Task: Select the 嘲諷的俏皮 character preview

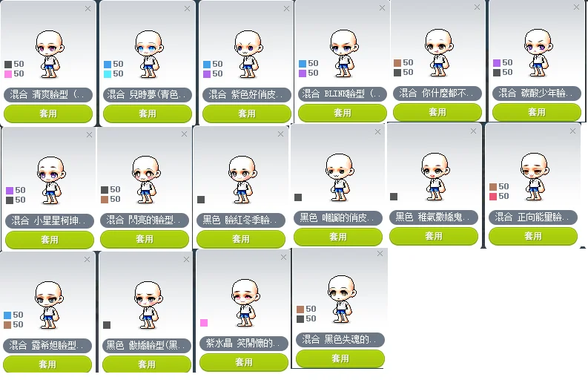Action: click(x=340, y=177)
